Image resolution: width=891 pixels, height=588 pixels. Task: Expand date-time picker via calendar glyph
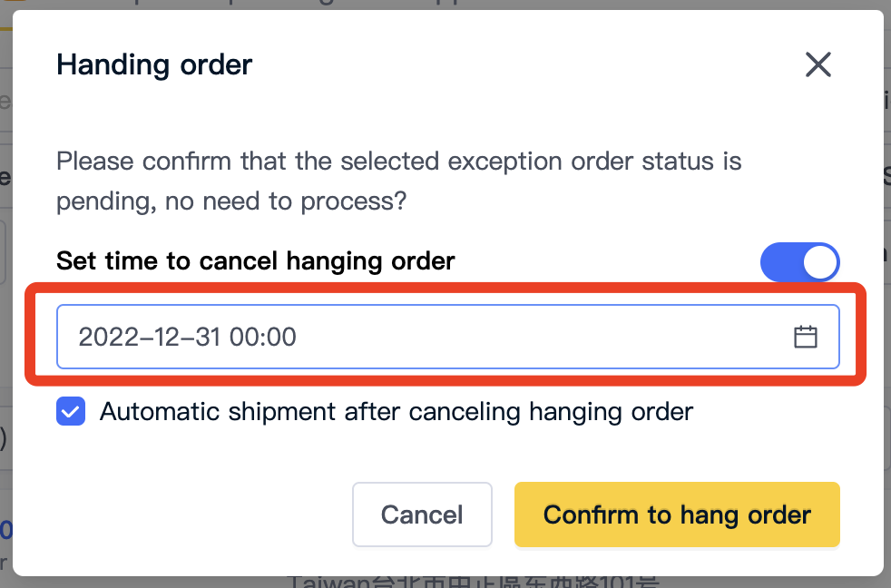point(805,337)
